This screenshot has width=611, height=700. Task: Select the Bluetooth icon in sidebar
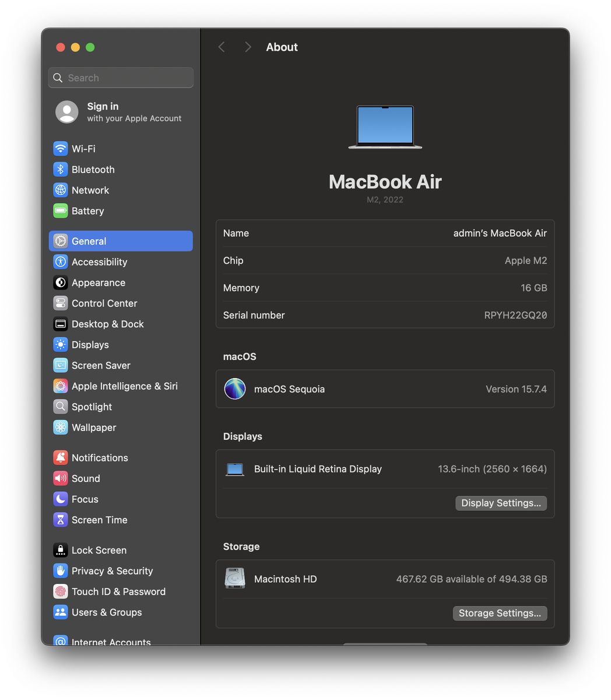coord(61,170)
